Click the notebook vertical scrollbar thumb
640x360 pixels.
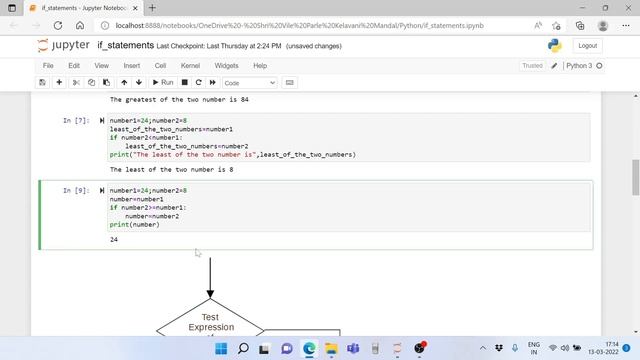click(x=636, y=178)
